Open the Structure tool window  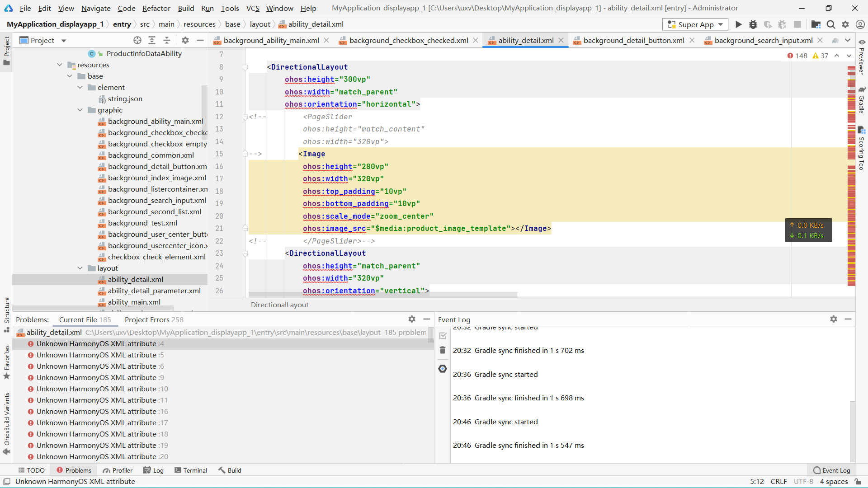tap(6, 315)
